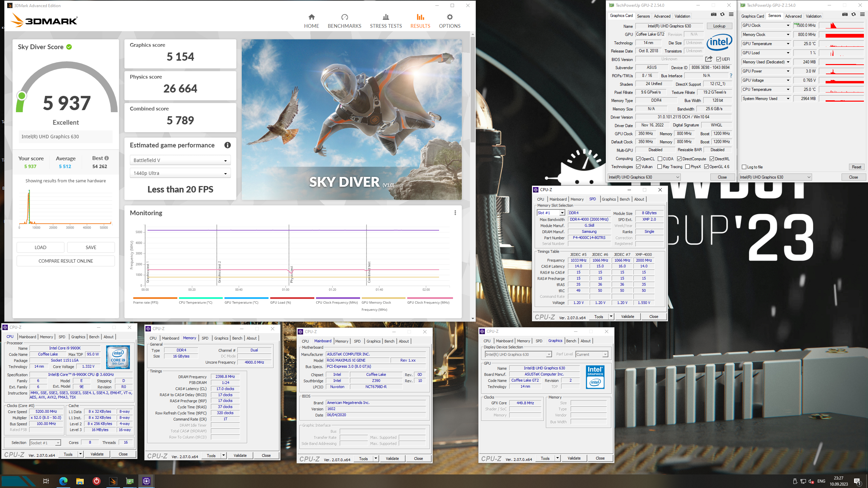Image resolution: width=868 pixels, height=488 pixels.
Task: Take a screenshot in the GPU-Z Sensors window
Action: click(845, 15)
